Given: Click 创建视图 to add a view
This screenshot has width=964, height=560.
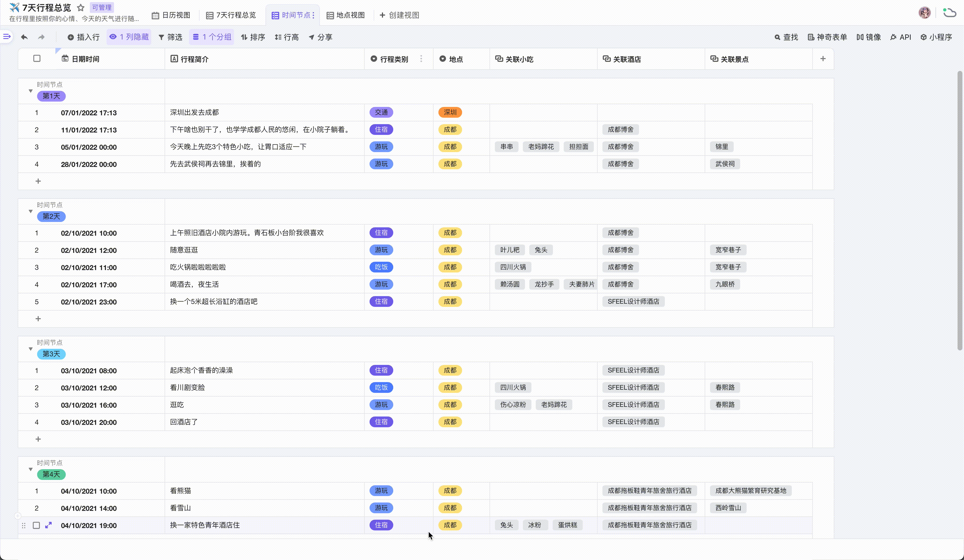Looking at the screenshot, I should pyautogui.click(x=399, y=15).
